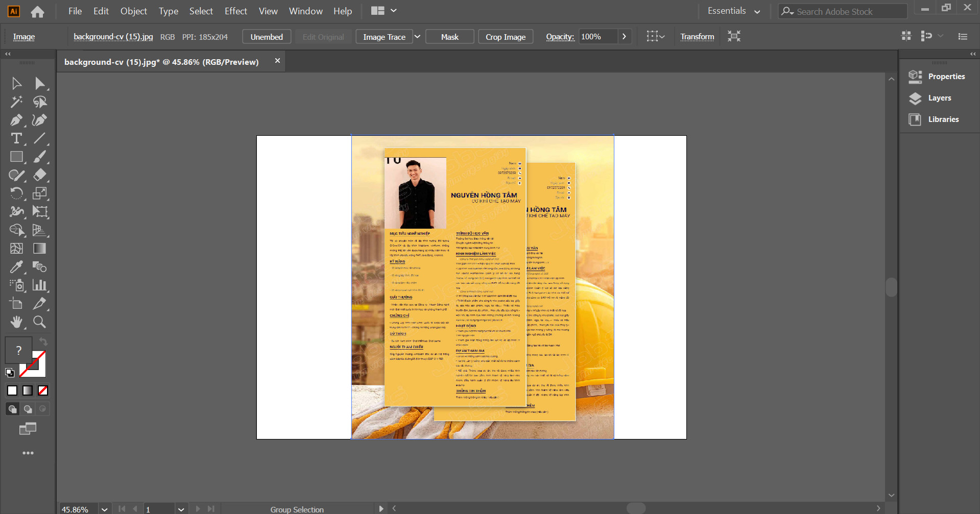Viewport: 980px width, 514px height.
Task: Swap fill and stroke colors
Action: 43,341
